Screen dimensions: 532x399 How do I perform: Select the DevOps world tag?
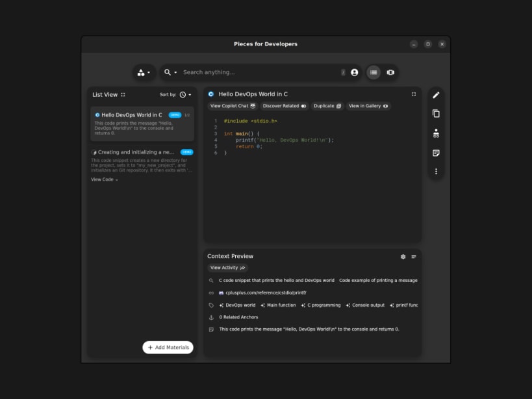pos(237,305)
